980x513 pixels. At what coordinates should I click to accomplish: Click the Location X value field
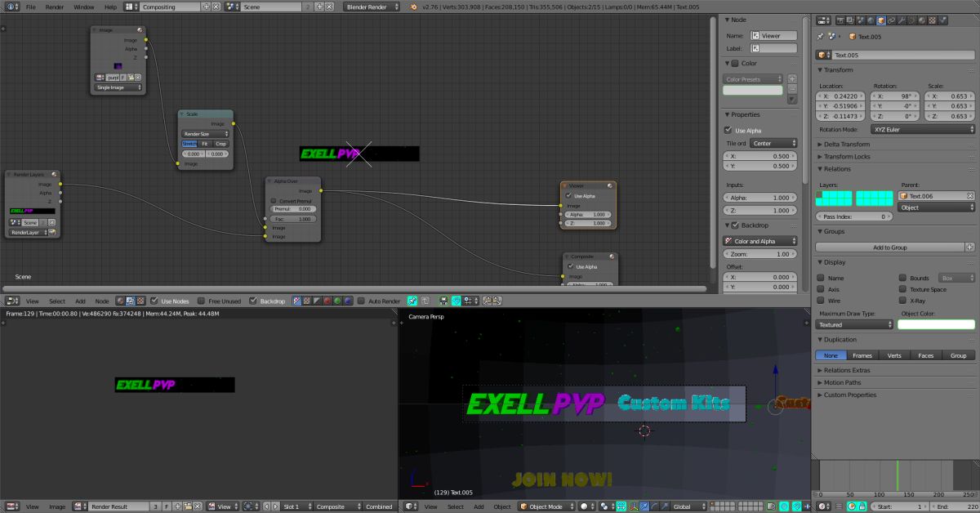click(x=841, y=96)
